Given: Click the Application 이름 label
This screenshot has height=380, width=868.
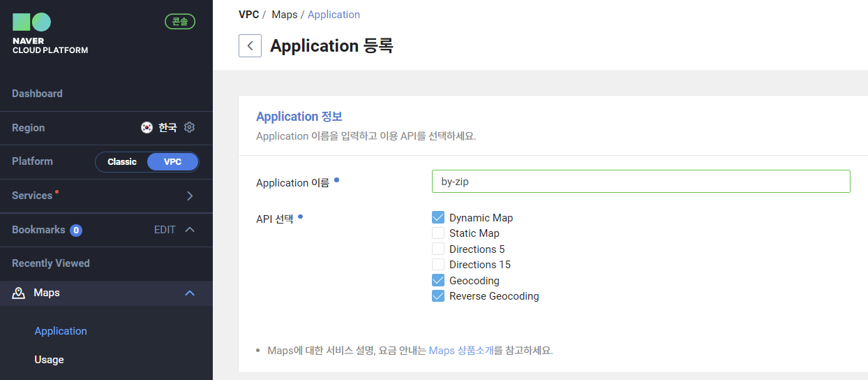Looking at the screenshot, I should 292,183.
